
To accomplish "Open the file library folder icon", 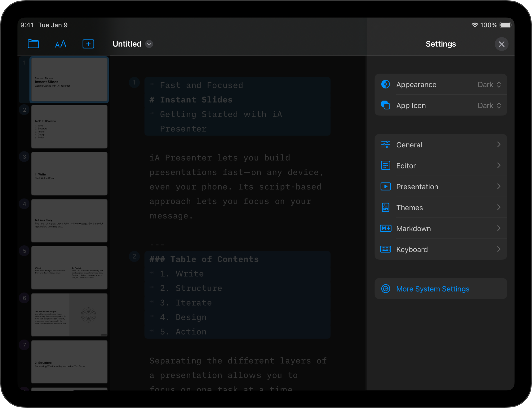I will coord(33,44).
